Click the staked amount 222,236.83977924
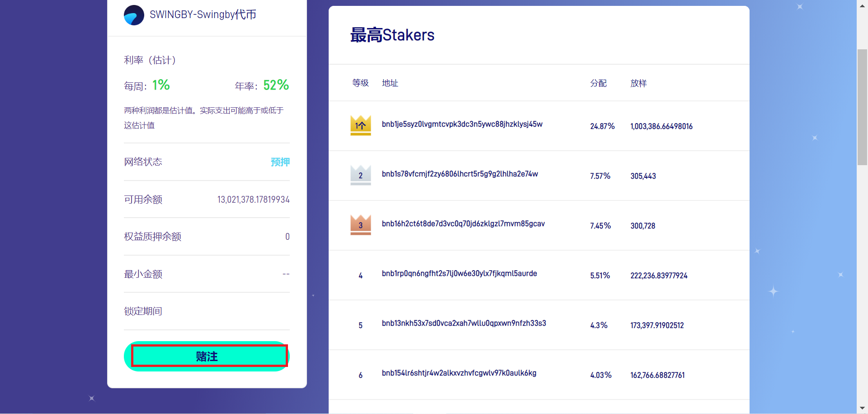 point(659,276)
